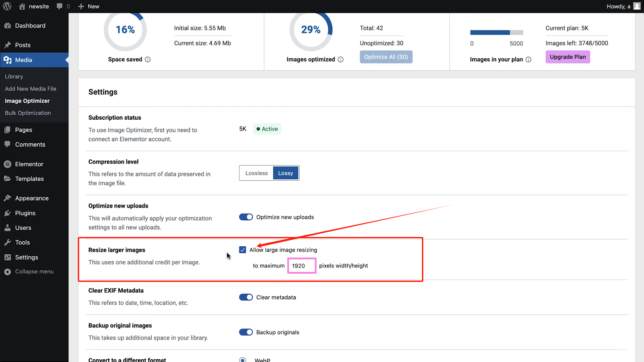Open the New dropdown in admin bar
Viewport: 644px width, 362px height.
coord(88,6)
